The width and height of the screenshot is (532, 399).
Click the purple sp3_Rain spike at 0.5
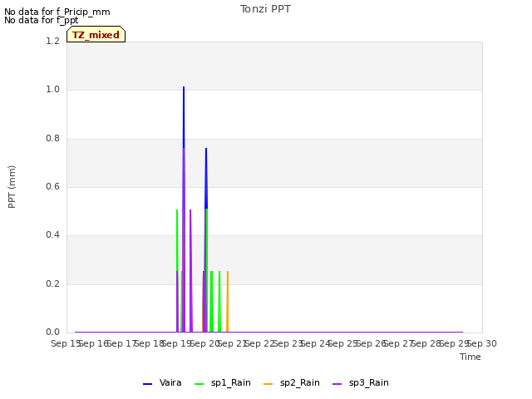(x=190, y=270)
